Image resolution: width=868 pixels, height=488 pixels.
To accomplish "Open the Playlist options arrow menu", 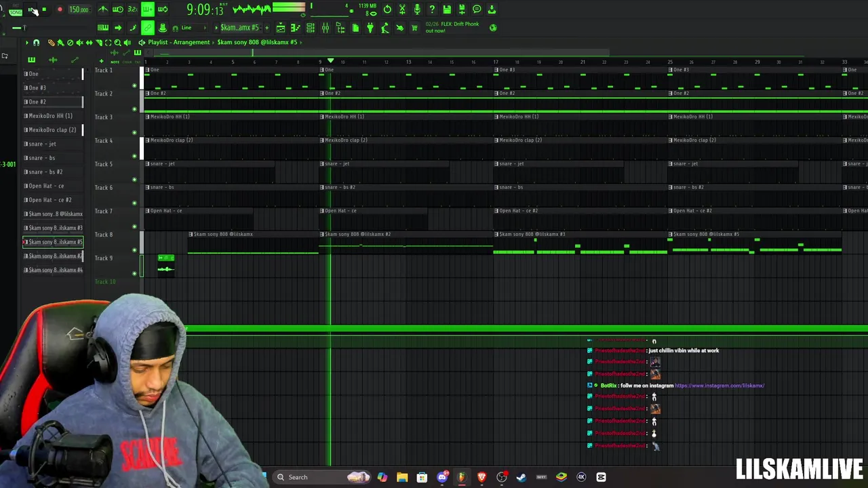I will coord(27,43).
